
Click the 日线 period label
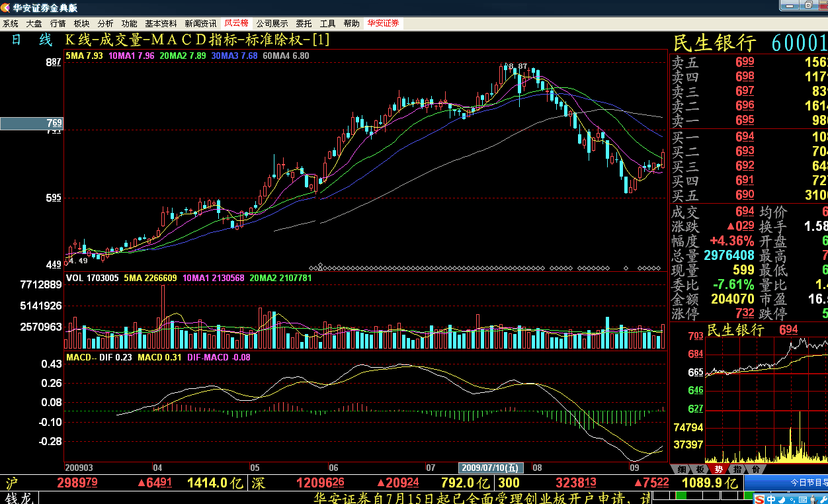31,40
